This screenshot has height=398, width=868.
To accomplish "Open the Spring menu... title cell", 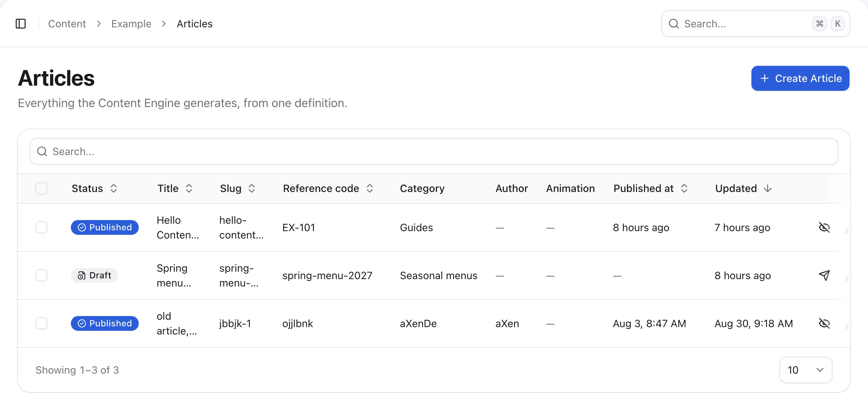I will [174, 275].
